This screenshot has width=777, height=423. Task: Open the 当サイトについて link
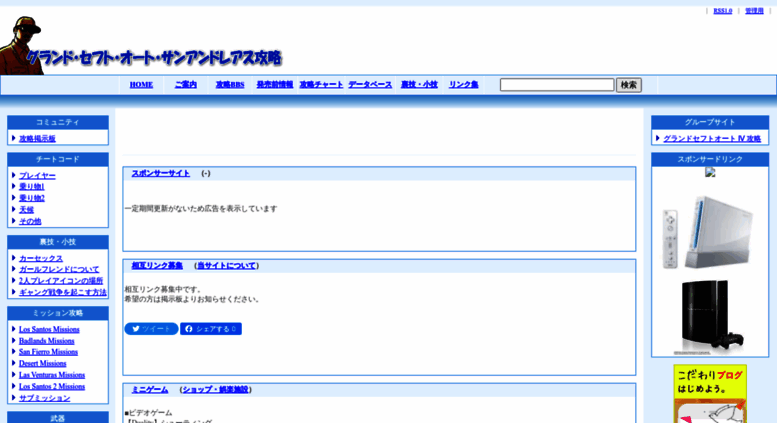coord(226,265)
